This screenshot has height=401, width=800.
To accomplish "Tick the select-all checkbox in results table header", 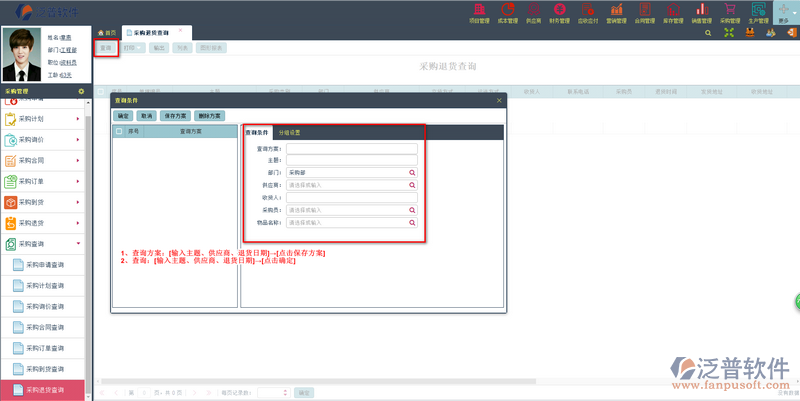I will 101,92.
